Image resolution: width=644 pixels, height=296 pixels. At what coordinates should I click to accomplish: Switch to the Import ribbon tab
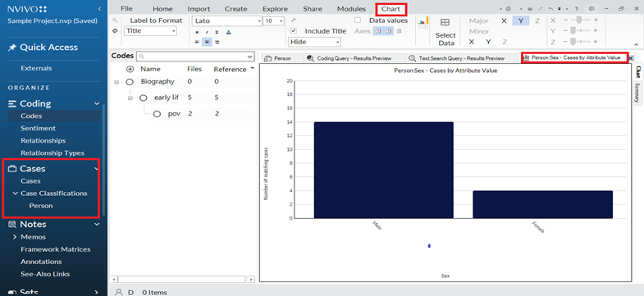pos(199,9)
